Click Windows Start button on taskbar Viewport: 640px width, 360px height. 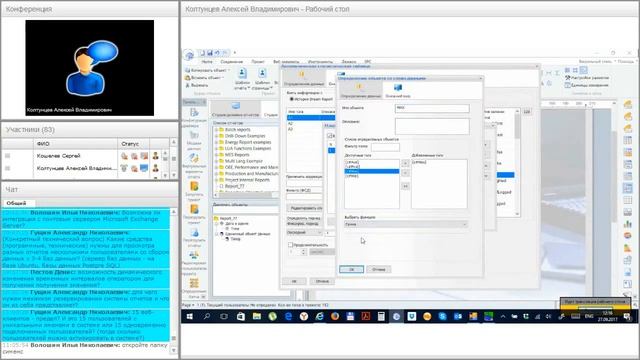click(190, 316)
